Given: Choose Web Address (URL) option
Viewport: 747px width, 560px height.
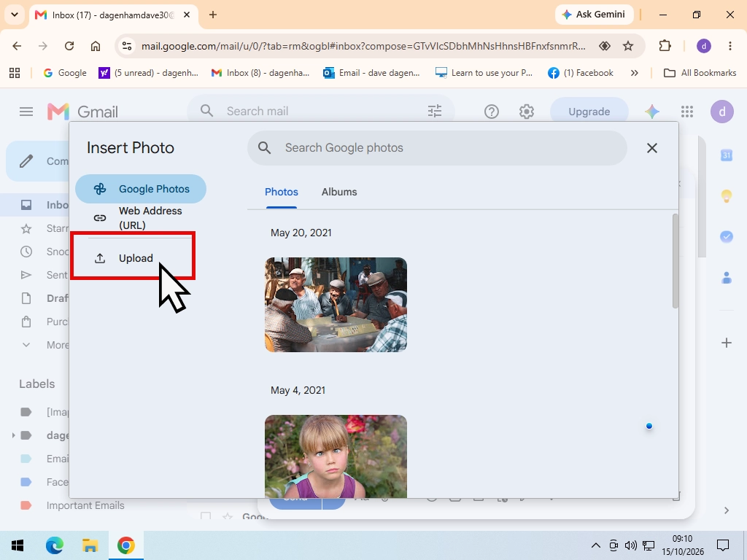Looking at the screenshot, I should (141, 217).
